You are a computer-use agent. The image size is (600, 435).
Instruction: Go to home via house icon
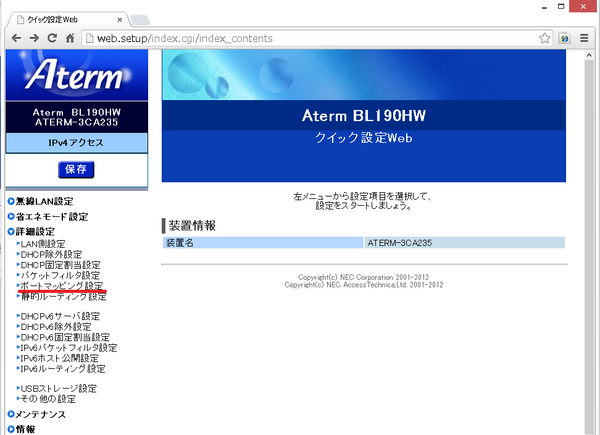tap(70, 38)
